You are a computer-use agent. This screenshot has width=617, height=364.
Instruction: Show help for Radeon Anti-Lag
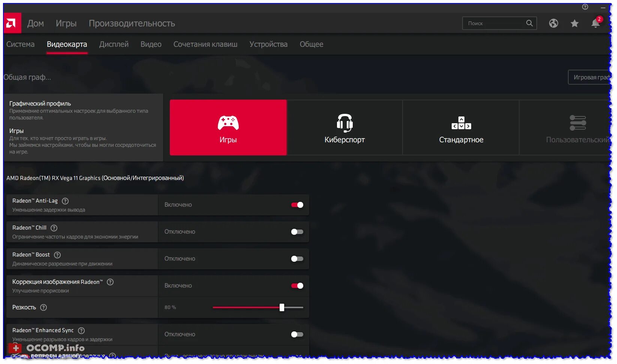click(65, 201)
